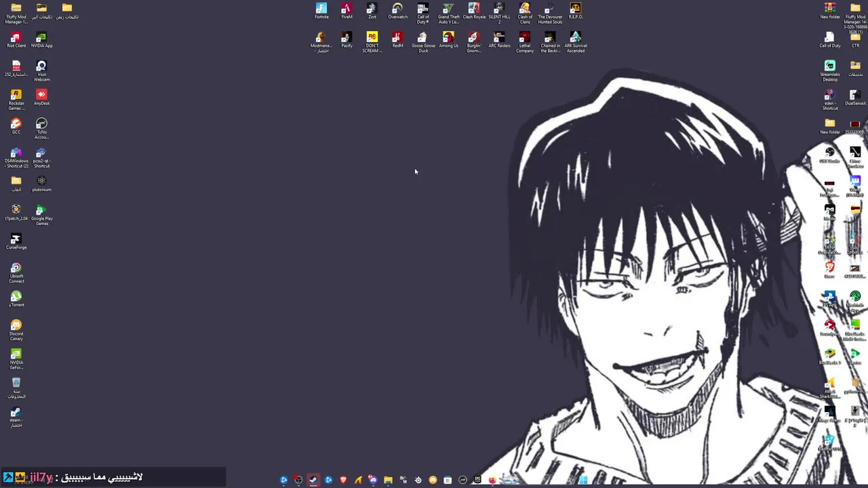Select the Pacify game icon
The image size is (868, 488).
point(347,40)
